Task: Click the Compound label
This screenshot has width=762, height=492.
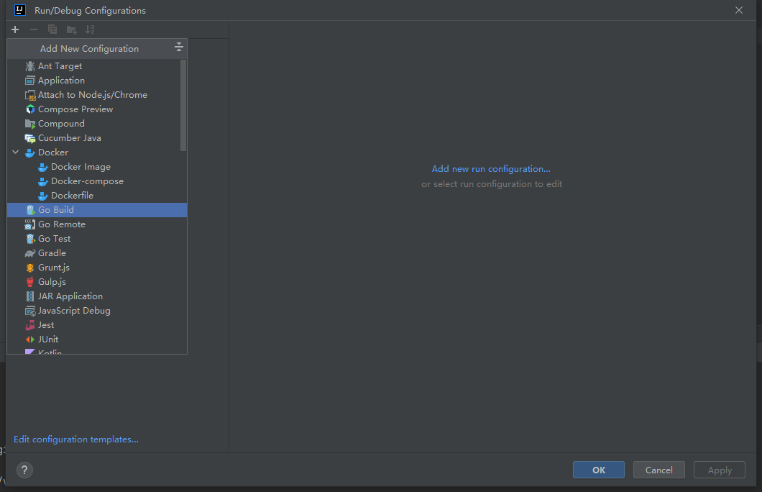Action: [x=61, y=123]
